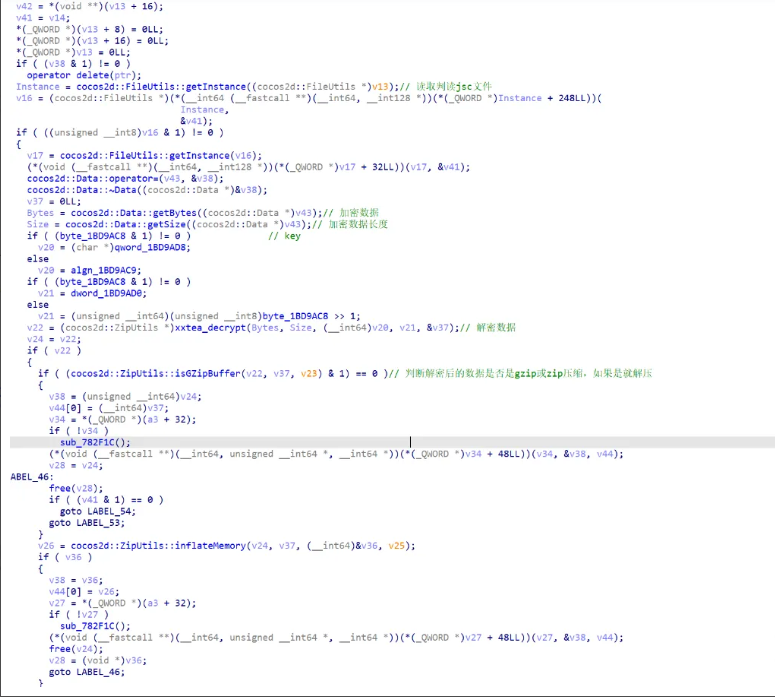The width and height of the screenshot is (775, 697).
Task: Click the 'v34 = *(_QWORD *)(a3 + 32);' line
Action: [x=123, y=420]
